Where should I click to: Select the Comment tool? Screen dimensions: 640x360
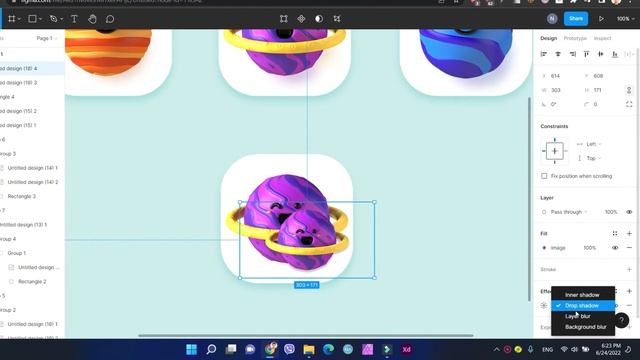pyautogui.click(x=110, y=19)
